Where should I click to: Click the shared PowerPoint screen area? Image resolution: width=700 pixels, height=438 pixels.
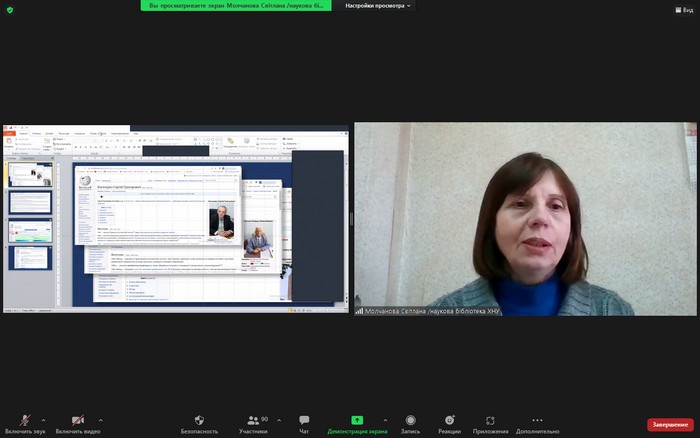click(x=175, y=219)
